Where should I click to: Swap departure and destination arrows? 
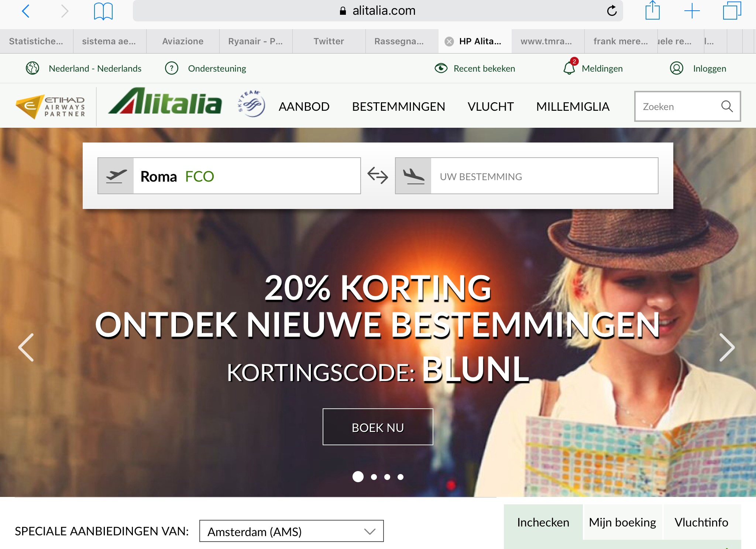tap(378, 175)
